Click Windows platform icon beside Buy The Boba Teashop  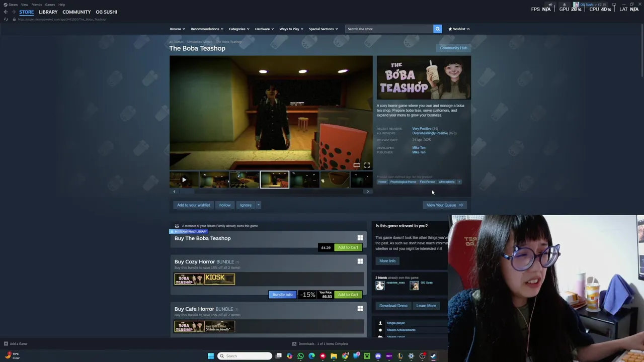360,238
